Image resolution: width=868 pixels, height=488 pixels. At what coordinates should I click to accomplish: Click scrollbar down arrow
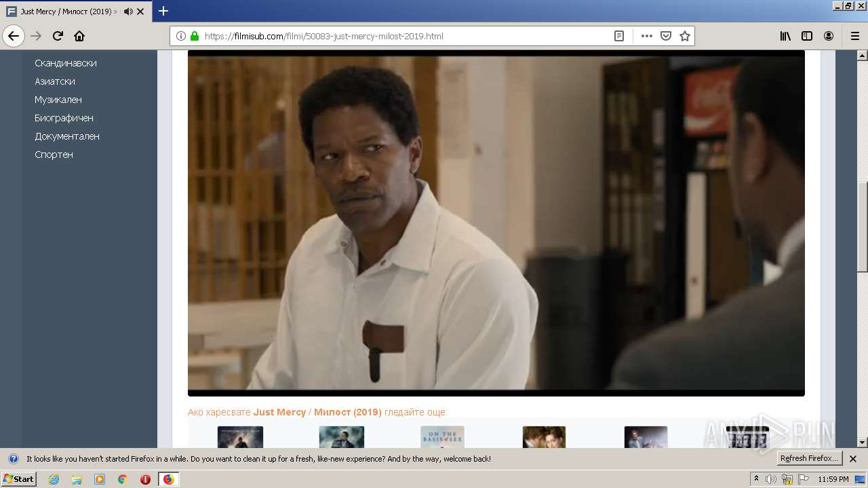(x=863, y=443)
